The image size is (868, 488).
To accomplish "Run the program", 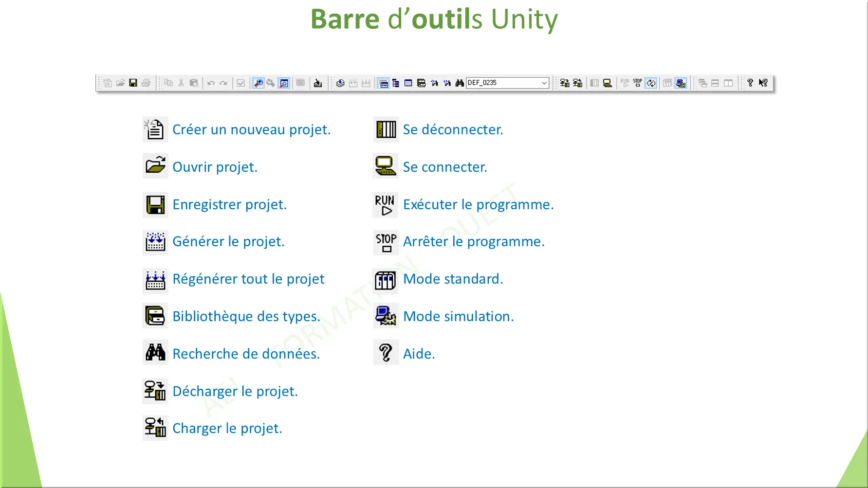I will pyautogui.click(x=625, y=83).
